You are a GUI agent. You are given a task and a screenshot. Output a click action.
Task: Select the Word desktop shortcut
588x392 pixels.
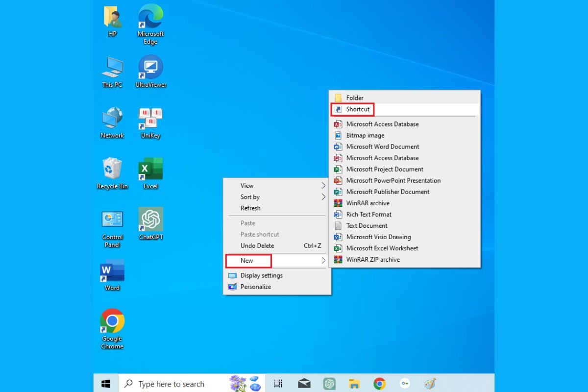(112, 275)
